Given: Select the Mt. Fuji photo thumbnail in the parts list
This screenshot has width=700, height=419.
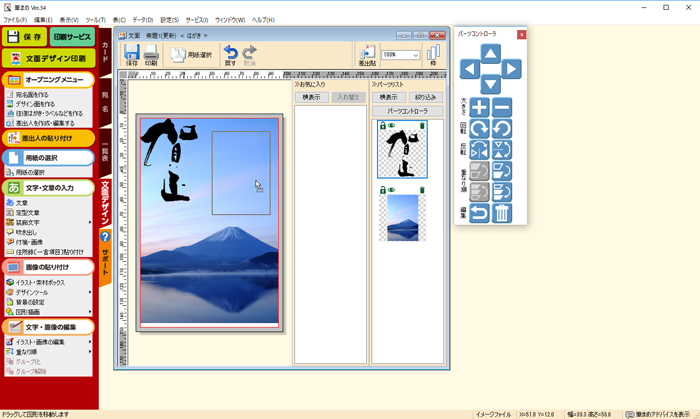Looking at the screenshot, I should click(404, 217).
